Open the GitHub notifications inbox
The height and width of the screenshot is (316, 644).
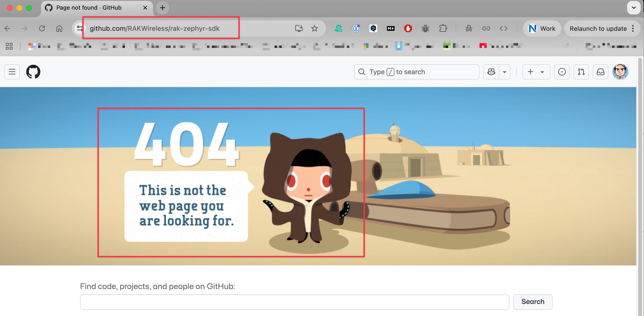point(600,72)
